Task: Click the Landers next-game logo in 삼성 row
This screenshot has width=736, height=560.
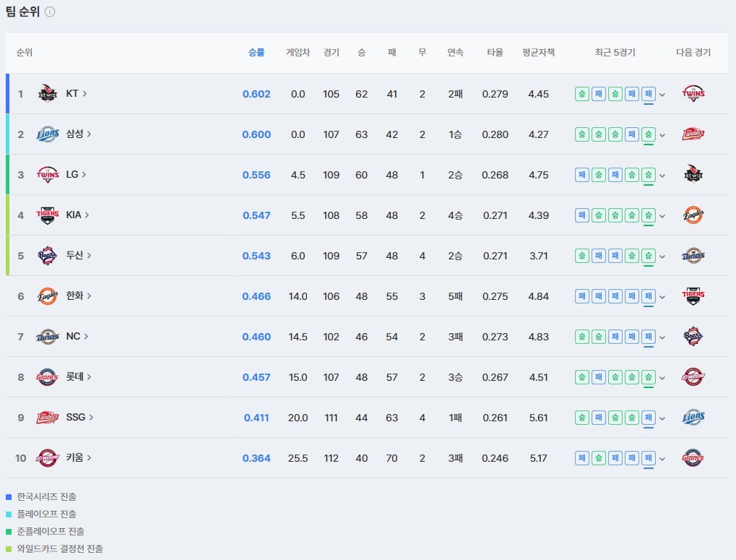Action: (693, 134)
